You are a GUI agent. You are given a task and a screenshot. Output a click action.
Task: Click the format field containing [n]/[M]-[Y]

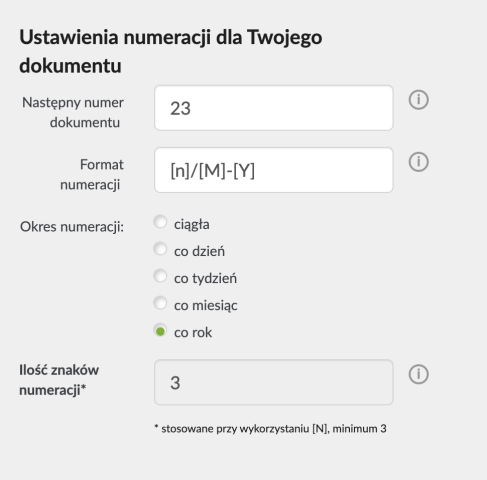pyautogui.click(x=274, y=170)
